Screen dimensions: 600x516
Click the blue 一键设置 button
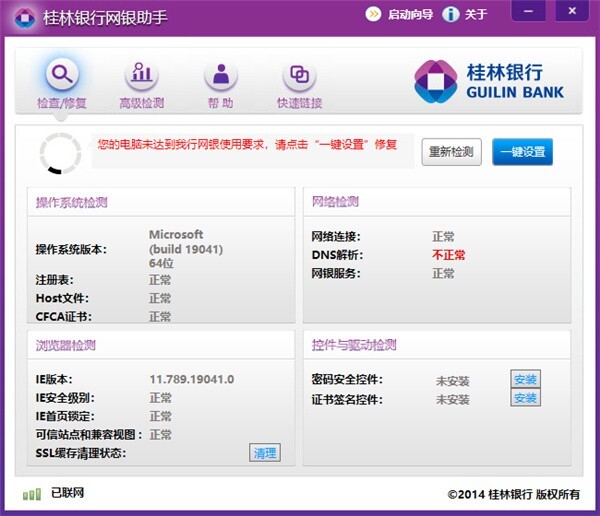click(x=522, y=152)
